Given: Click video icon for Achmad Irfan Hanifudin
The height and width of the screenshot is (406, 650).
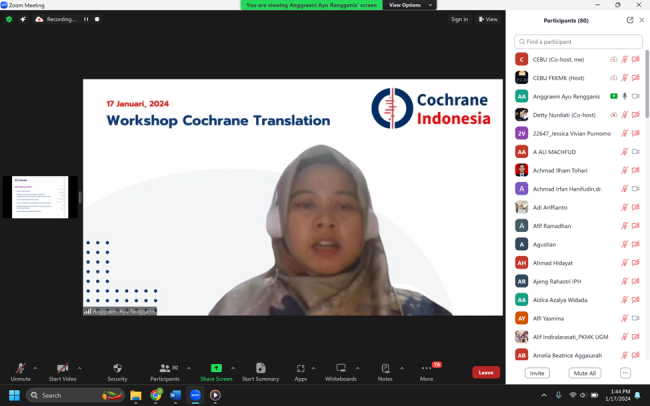Looking at the screenshot, I should coord(635,189).
